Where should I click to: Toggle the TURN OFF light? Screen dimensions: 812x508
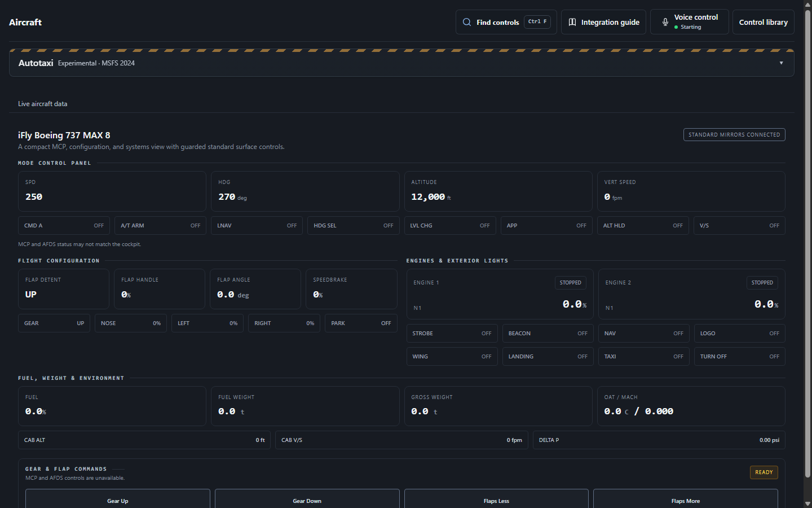point(740,357)
